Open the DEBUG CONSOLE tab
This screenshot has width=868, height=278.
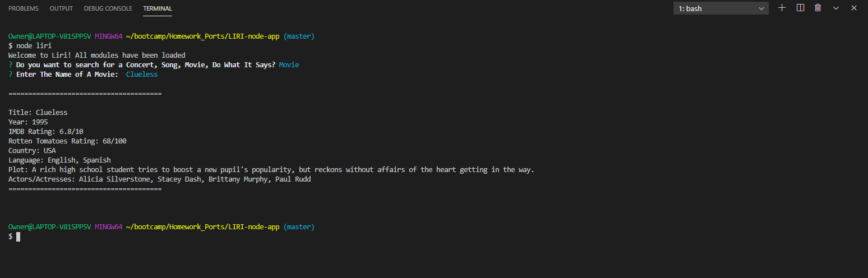108,8
